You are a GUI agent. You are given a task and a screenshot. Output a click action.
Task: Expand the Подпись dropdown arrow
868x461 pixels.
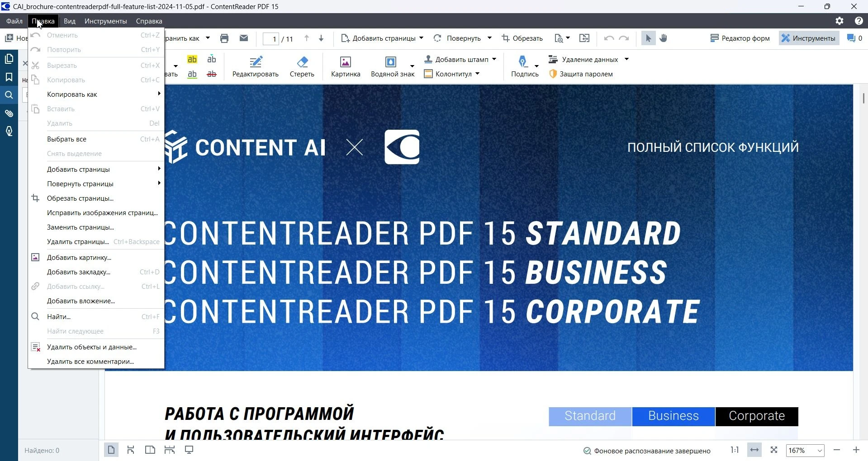click(x=537, y=66)
